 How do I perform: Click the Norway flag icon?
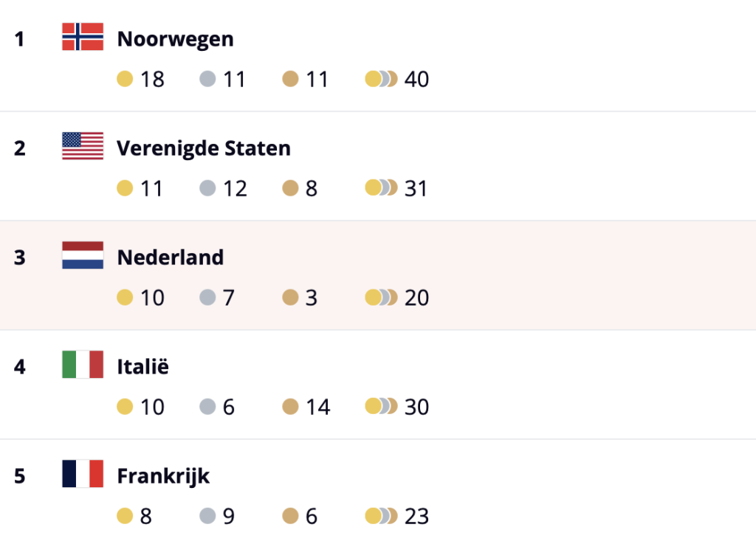83,37
